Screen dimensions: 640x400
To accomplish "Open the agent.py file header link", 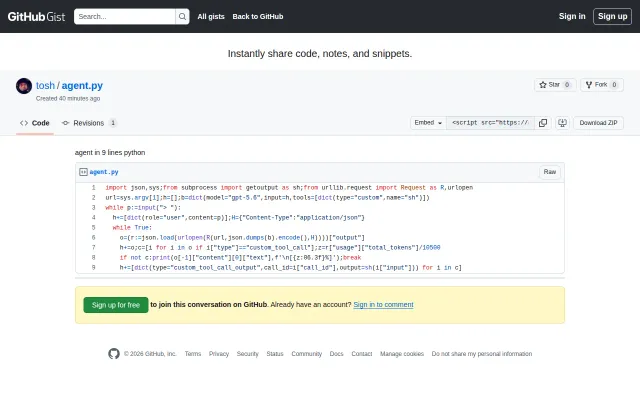I will (104, 172).
